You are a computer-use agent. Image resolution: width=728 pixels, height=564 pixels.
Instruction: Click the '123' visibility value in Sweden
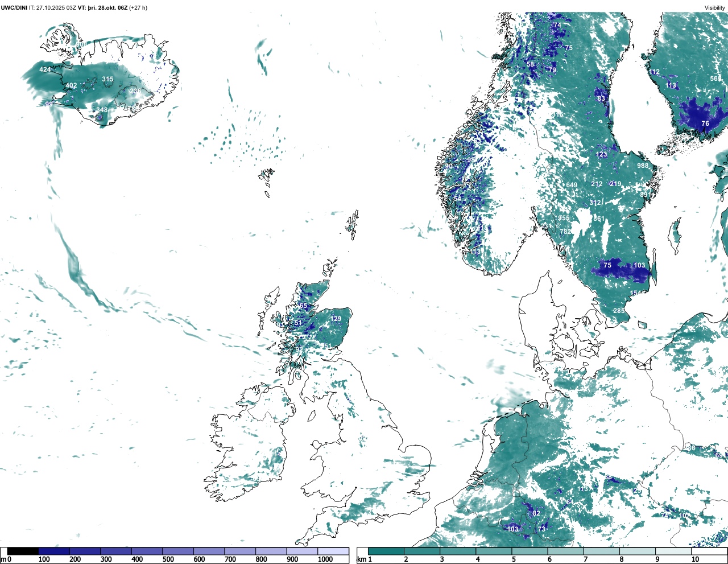click(601, 155)
